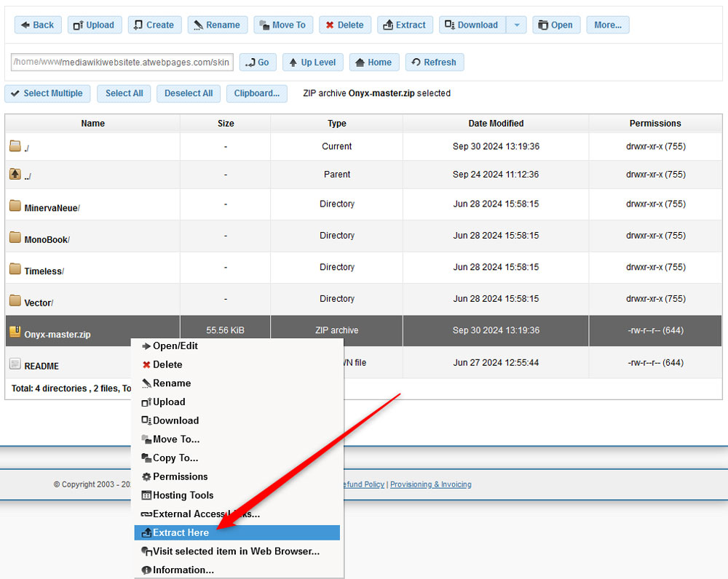Click the Extract icon in the toolbar
The height and width of the screenshot is (579, 728).
coord(390,24)
